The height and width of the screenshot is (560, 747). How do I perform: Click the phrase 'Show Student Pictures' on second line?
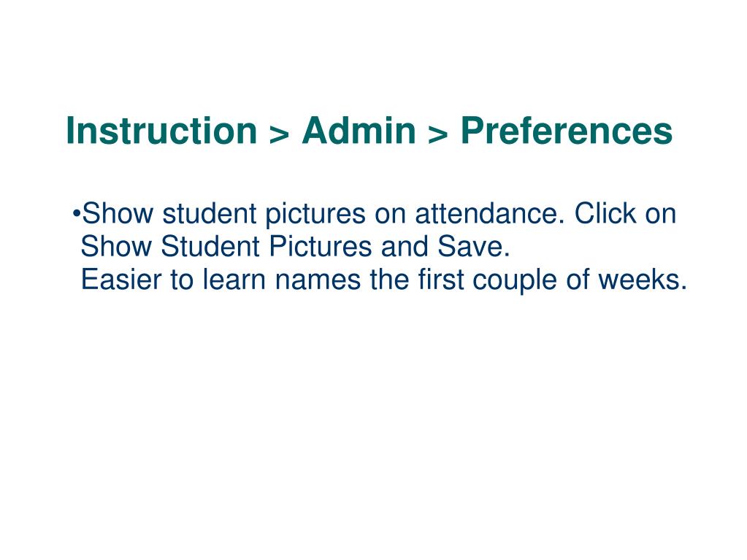click(x=226, y=247)
